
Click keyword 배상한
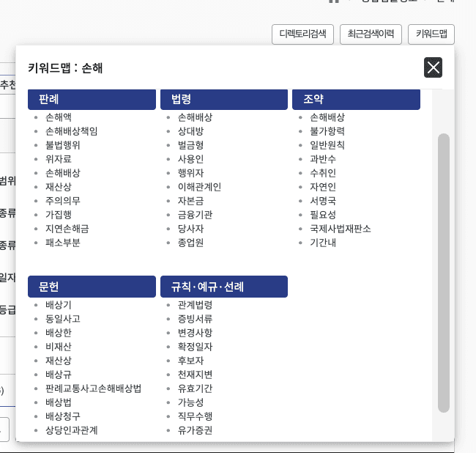coord(59,333)
